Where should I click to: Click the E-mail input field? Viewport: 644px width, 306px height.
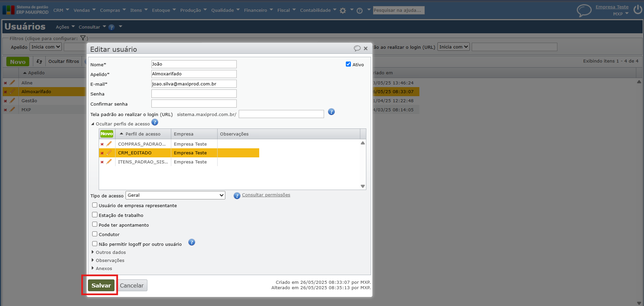point(194,84)
